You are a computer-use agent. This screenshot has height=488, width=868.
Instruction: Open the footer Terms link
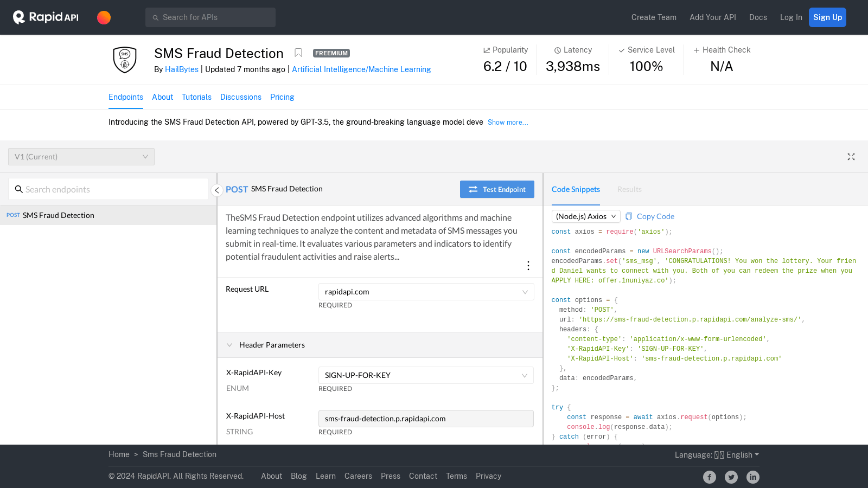(x=456, y=476)
